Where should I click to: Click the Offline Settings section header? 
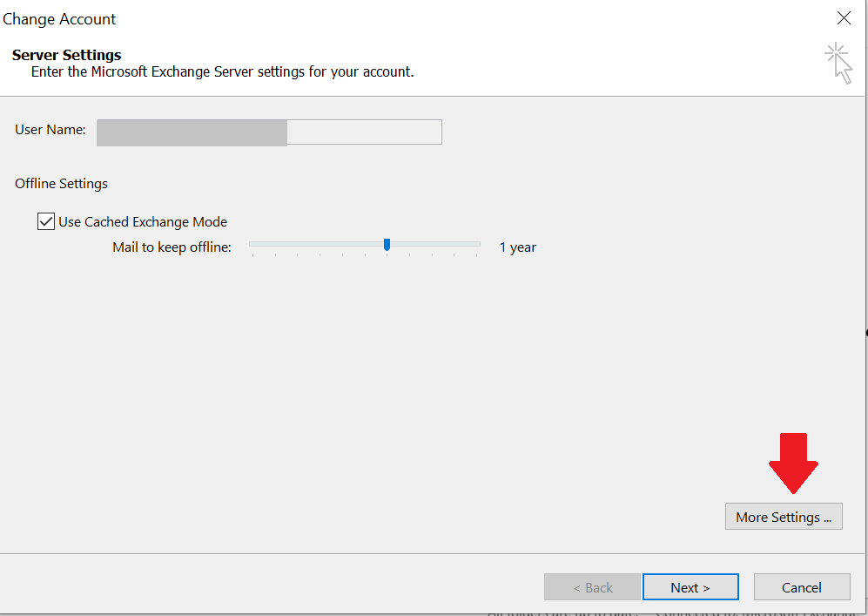(x=61, y=183)
